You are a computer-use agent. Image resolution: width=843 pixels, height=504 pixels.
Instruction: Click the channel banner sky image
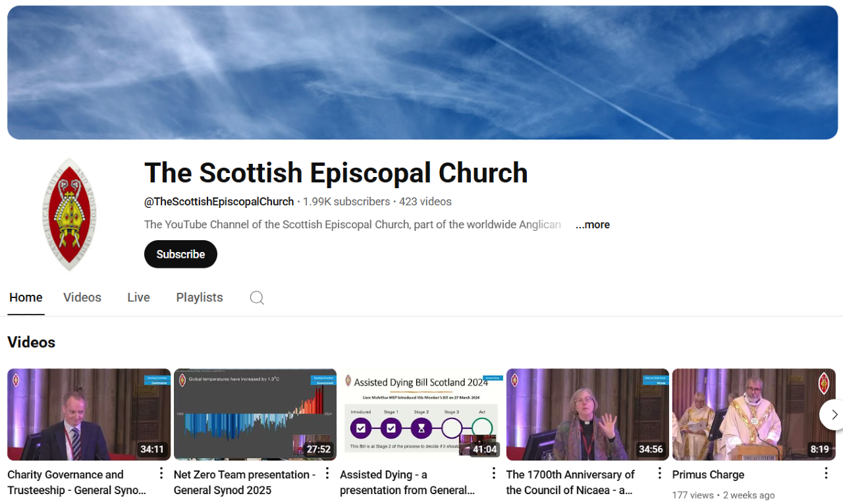pyautogui.click(x=422, y=72)
